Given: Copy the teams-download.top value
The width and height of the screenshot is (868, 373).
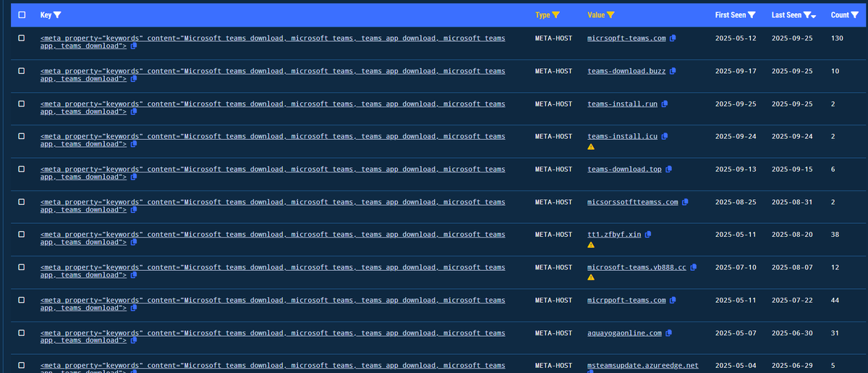Looking at the screenshot, I should pos(668,169).
